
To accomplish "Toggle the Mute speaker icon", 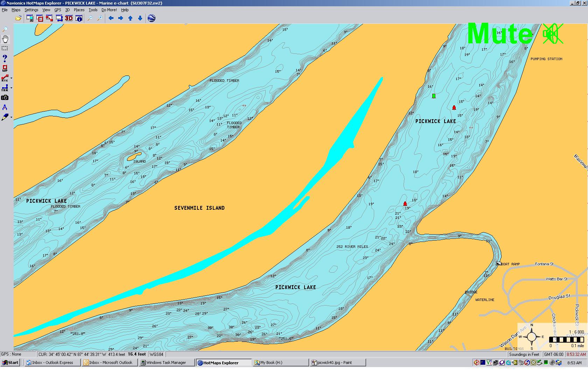I will (x=552, y=34).
